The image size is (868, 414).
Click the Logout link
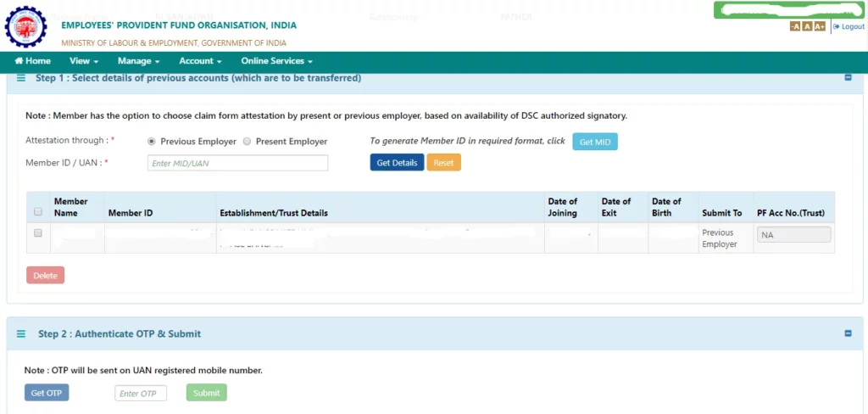849,27
